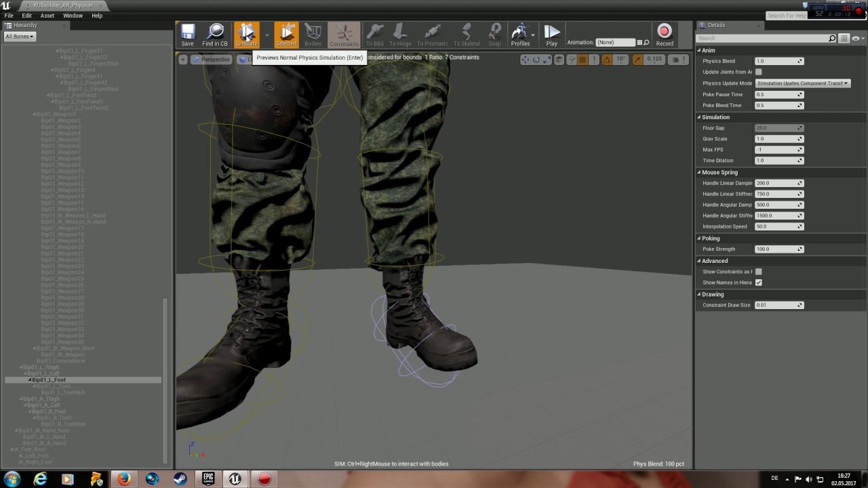Collapse the Anim section
This screenshot has width=868, height=488.
click(x=699, y=51)
